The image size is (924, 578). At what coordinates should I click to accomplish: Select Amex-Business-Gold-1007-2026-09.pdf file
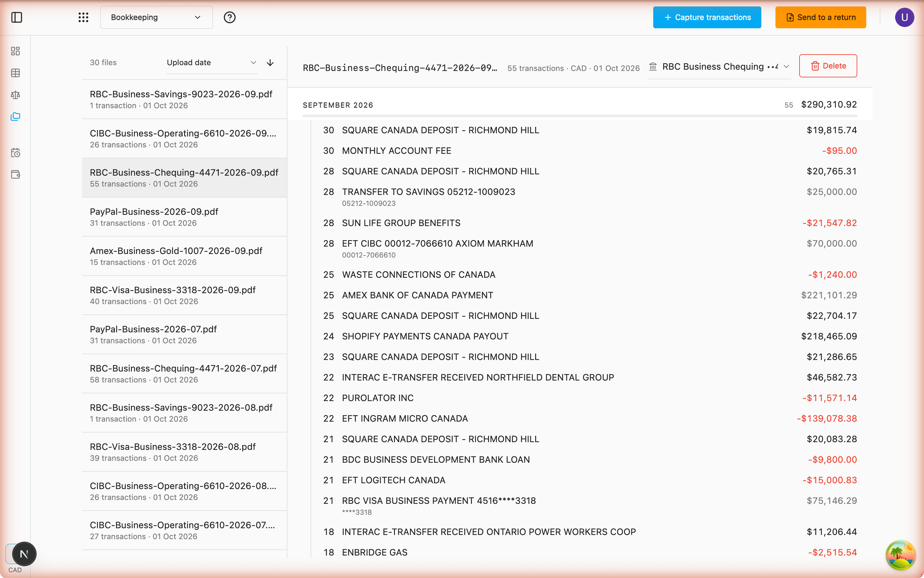pos(184,256)
